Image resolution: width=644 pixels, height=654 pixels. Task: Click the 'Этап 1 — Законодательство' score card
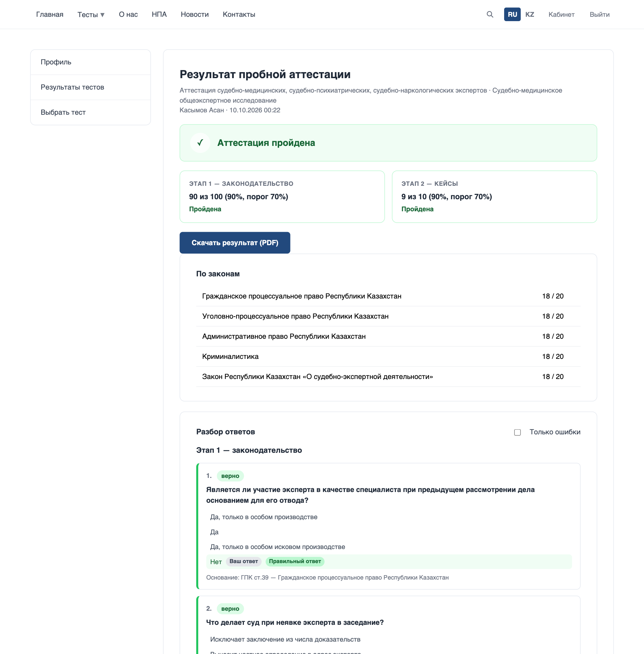[x=282, y=197]
